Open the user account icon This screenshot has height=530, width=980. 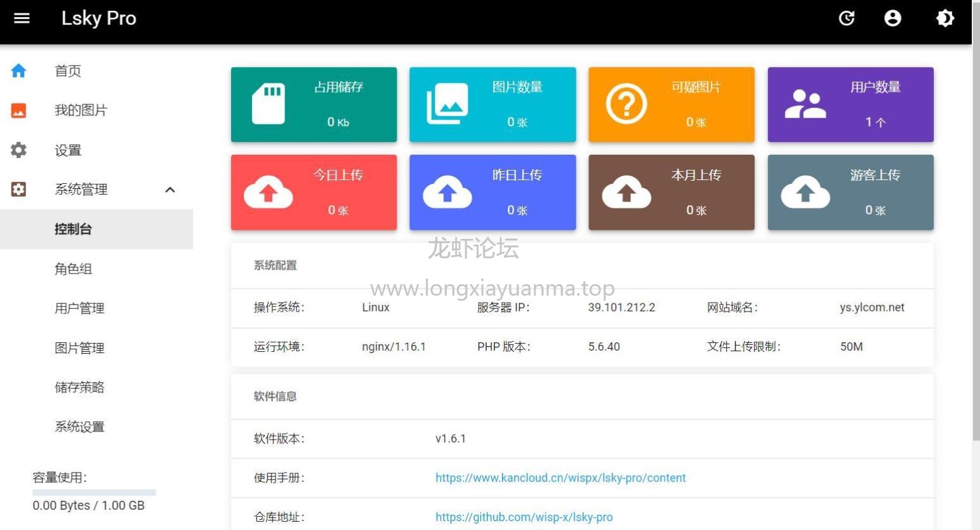pyautogui.click(x=893, y=18)
